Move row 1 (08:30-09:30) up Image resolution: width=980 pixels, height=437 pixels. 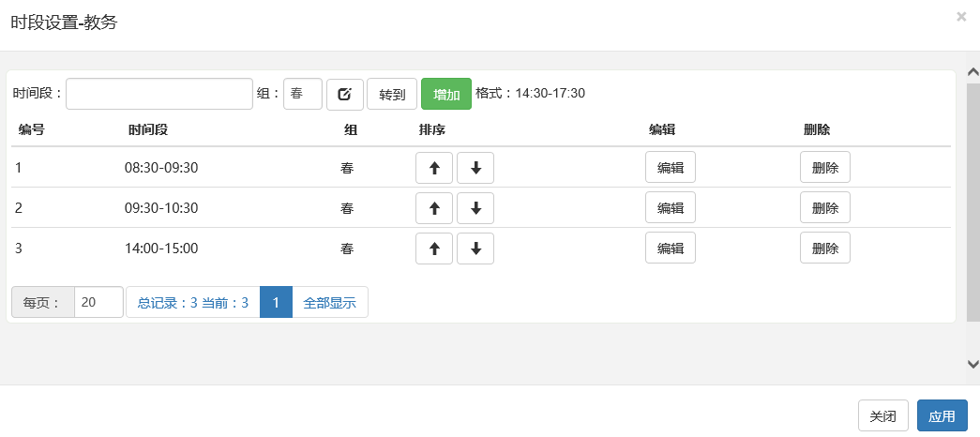(x=434, y=168)
